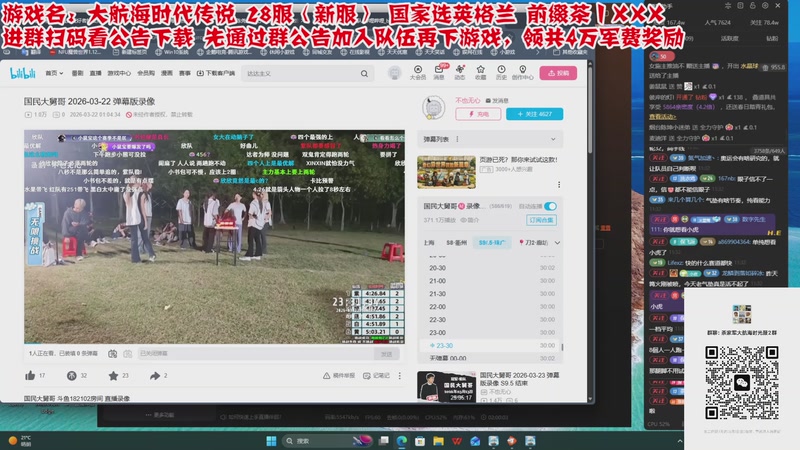The width and height of the screenshot is (800, 450).
Task: Open Microsoft Edge from the taskbar
Action: (402, 441)
